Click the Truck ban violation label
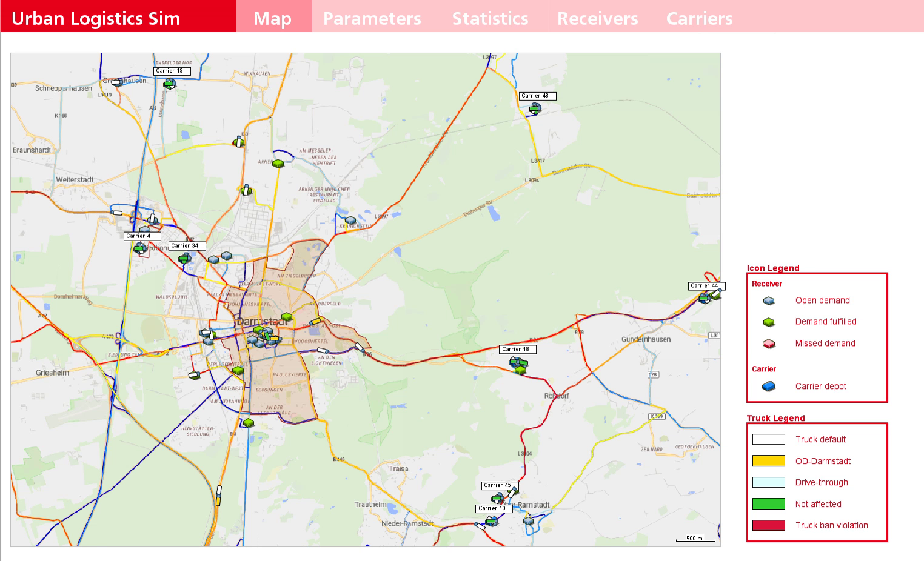 pyautogui.click(x=831, y=525)
